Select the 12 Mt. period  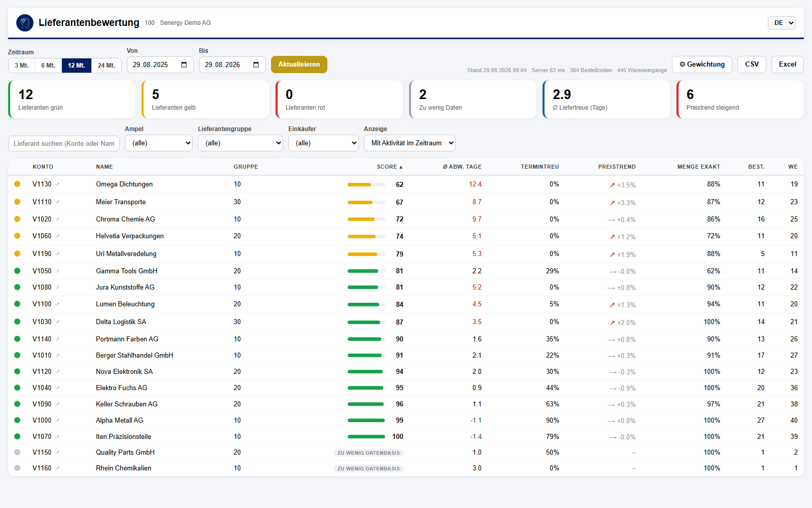click(77, 66)
